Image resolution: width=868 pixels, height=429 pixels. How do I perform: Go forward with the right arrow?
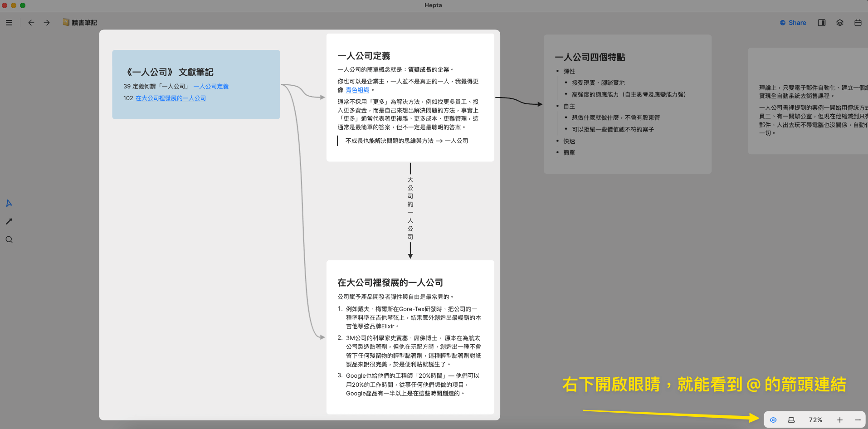point(47,23)
